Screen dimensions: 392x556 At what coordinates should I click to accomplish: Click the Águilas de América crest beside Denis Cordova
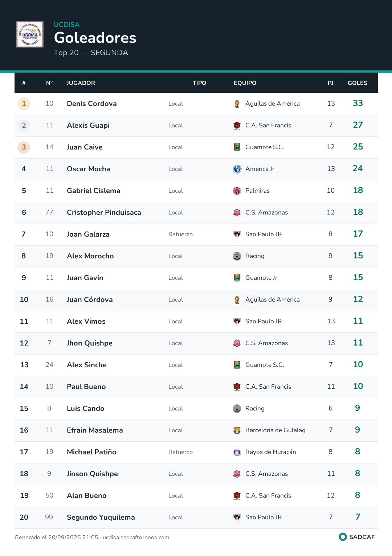[x=237, y=104]
